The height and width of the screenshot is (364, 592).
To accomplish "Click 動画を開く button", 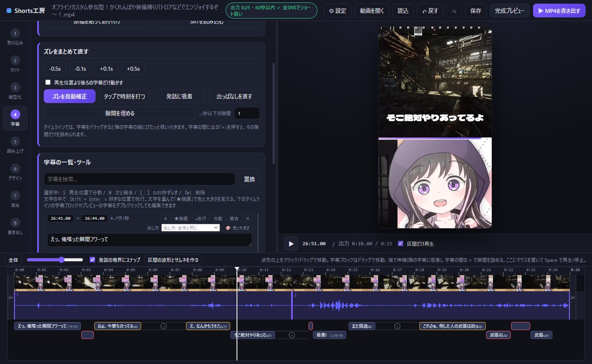I will [372, 11].
